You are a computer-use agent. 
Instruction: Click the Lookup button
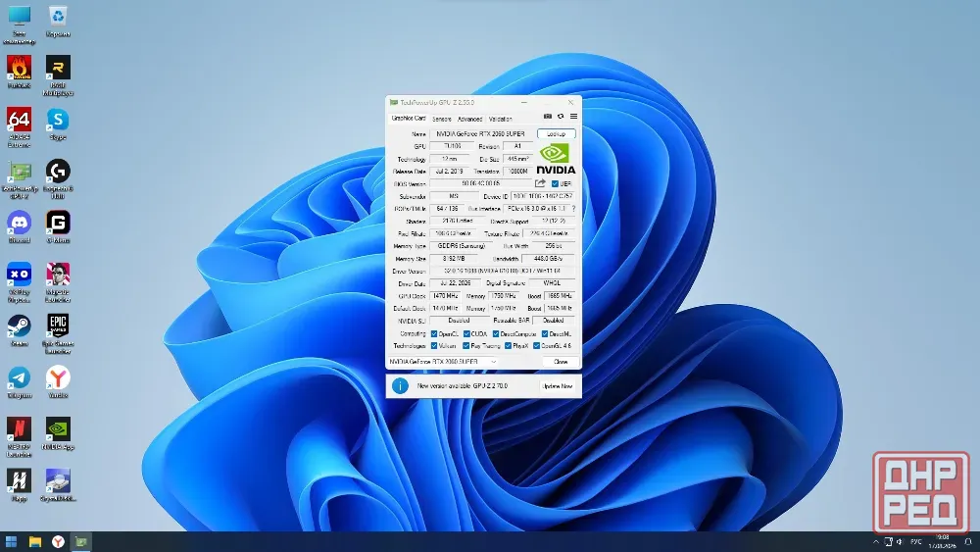pyautogui.click(x=557, y=133)
